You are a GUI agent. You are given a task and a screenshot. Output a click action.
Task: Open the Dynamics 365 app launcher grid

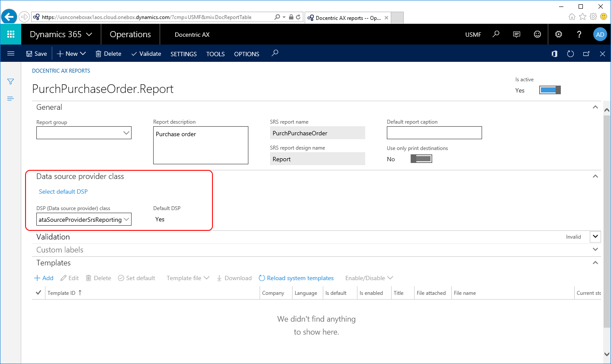pyautogui.click(x=11, y=34)
